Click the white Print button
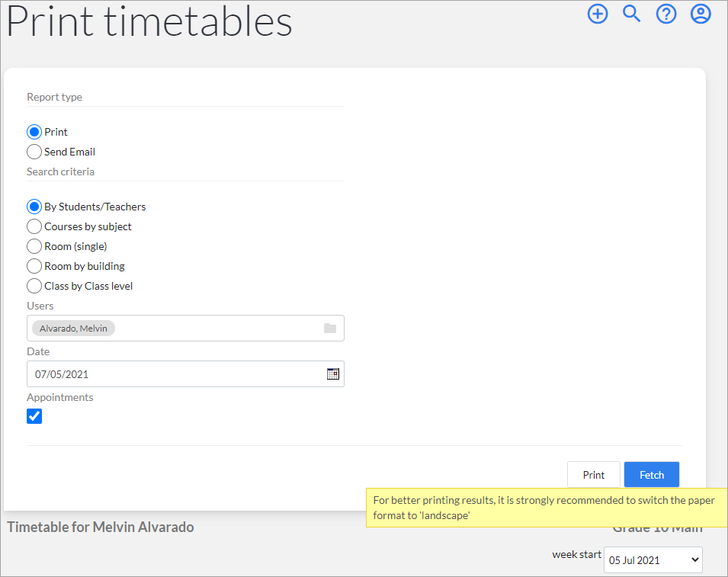 point(593,474)
